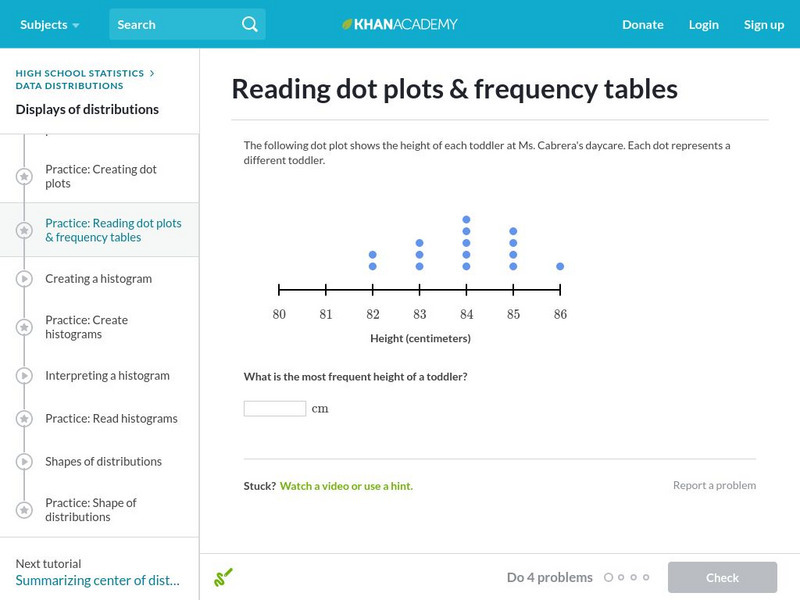Select Practice: Shape of distributions lesson
This screenshot has width=800, height=600.
91,510
